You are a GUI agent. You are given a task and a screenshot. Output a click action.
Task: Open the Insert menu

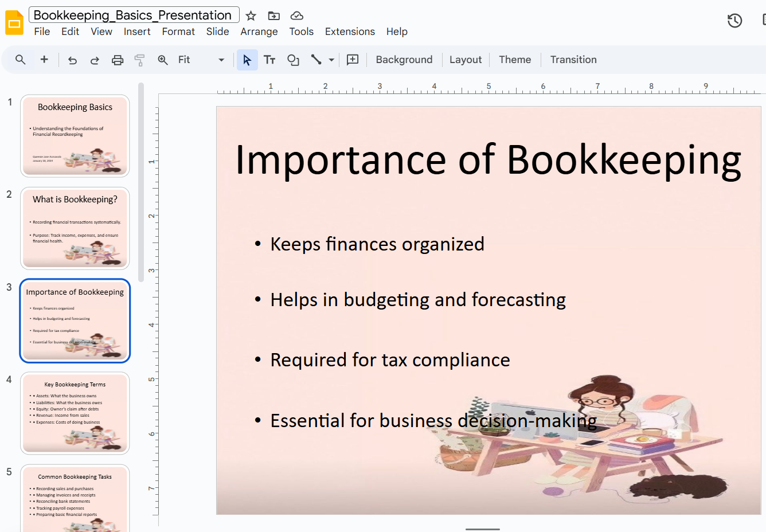tap(137, 32)
